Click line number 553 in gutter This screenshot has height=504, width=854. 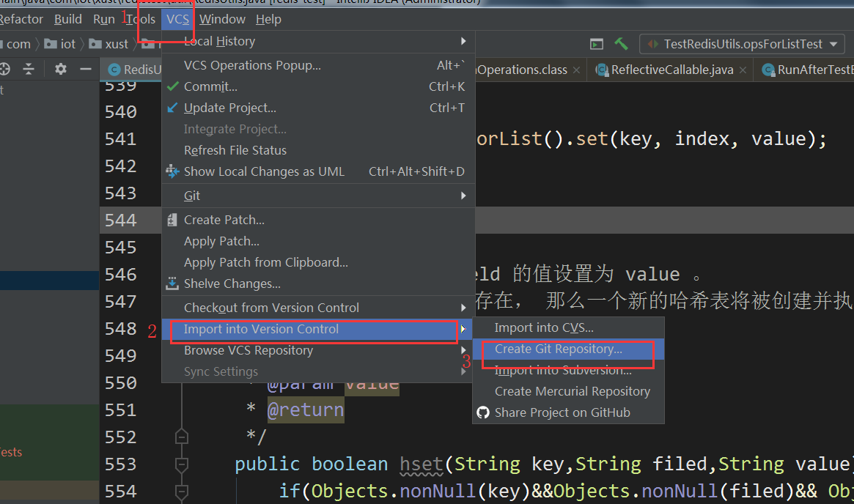(x=120, y=464)
